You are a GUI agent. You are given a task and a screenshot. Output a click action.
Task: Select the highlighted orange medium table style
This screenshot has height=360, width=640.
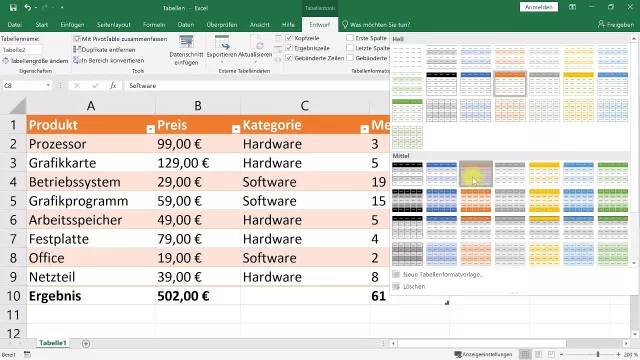click(x=476, y=173)
